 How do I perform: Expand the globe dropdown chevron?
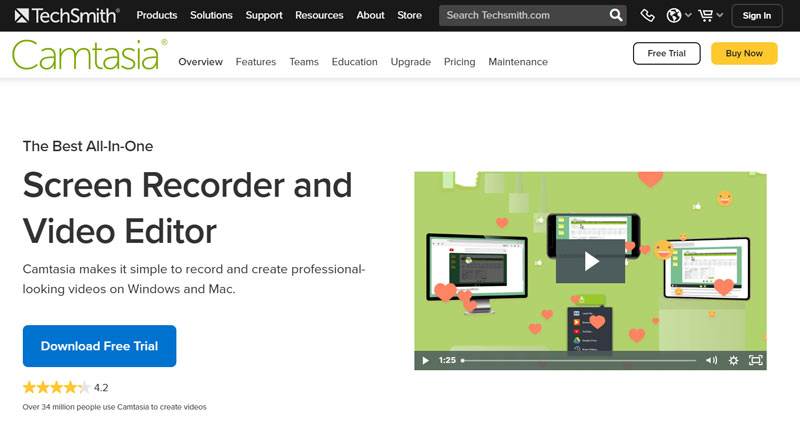tap(688, 15)
